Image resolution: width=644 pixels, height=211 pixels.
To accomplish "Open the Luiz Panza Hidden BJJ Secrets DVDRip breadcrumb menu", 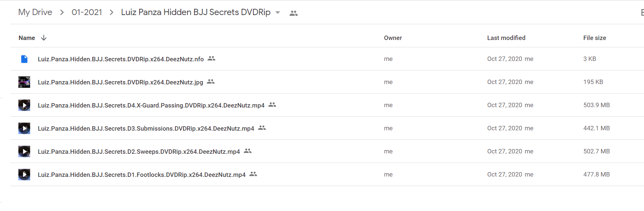I will tap(196, 12).
